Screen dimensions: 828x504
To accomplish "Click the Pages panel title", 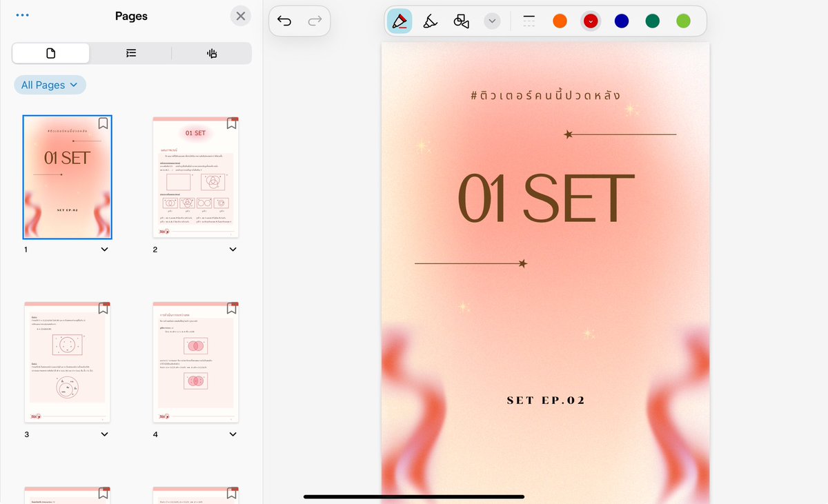I will [x=131, y=16].
